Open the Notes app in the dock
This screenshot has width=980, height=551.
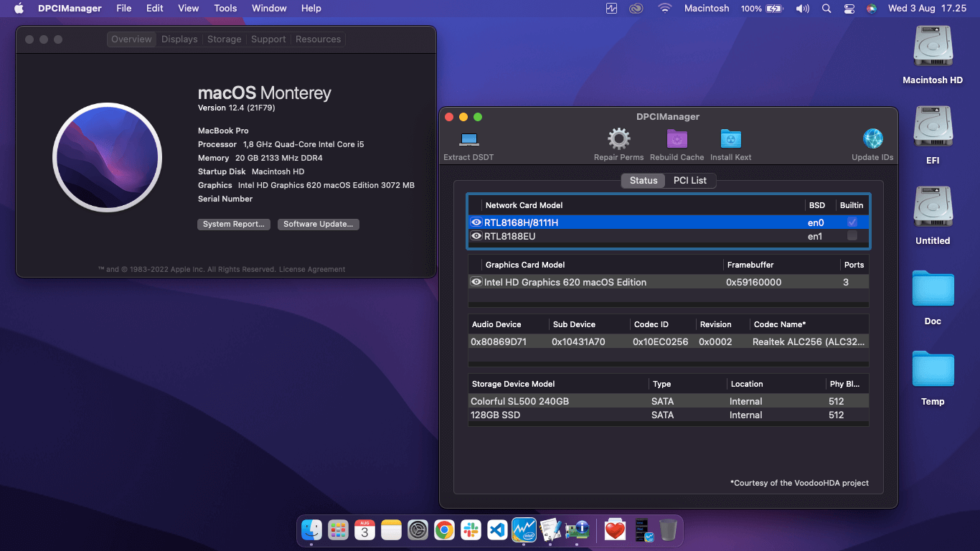click(x=391, y=530)
